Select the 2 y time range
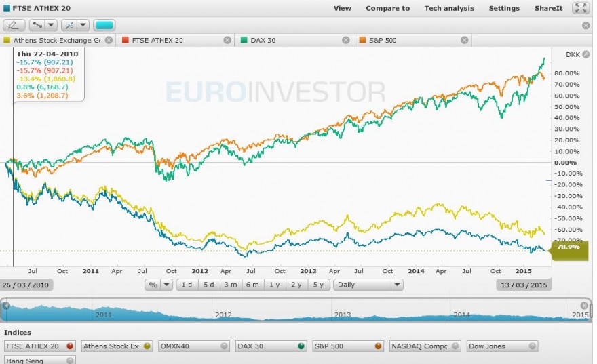597x364 pixels. coord(296,285)
